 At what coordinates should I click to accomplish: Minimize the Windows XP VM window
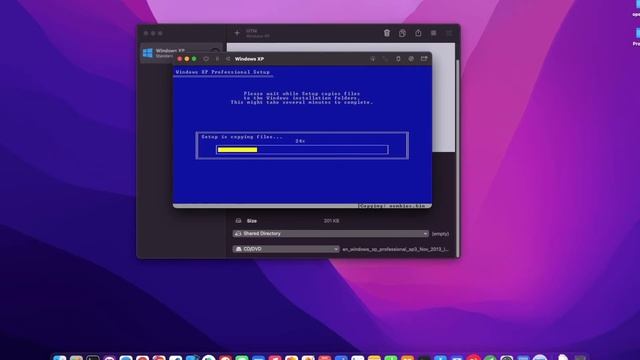coord(187,59)
